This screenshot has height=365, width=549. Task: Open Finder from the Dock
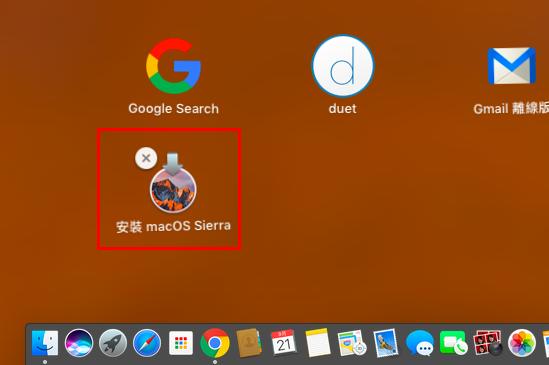pos(45,343)
